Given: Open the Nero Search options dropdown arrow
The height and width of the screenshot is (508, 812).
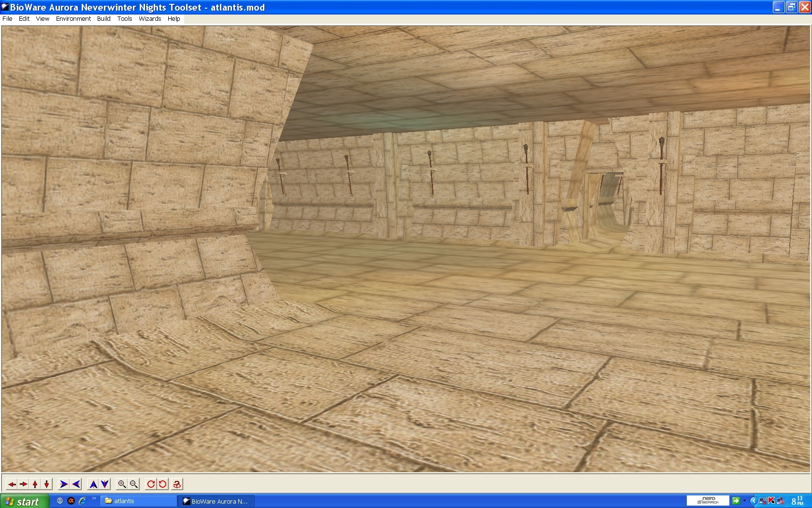Looking at the screenshot, I should (744, 501).
